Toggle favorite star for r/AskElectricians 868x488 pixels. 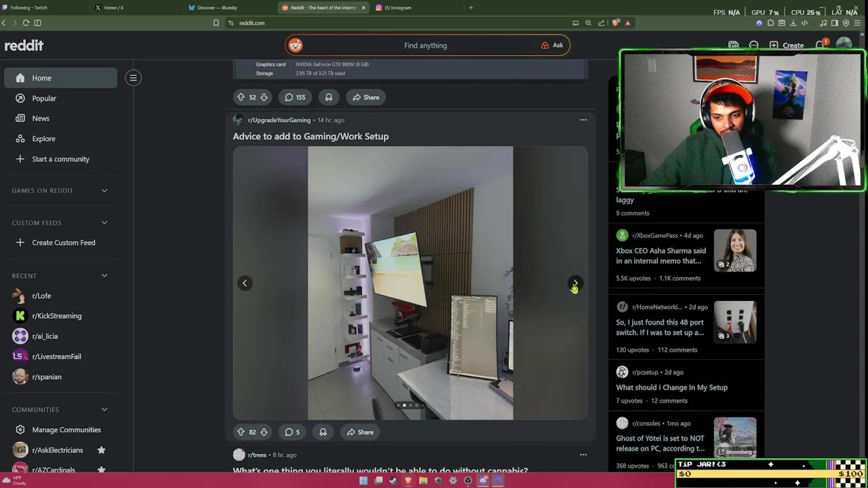pyautogui.click(x=101, y=450)
